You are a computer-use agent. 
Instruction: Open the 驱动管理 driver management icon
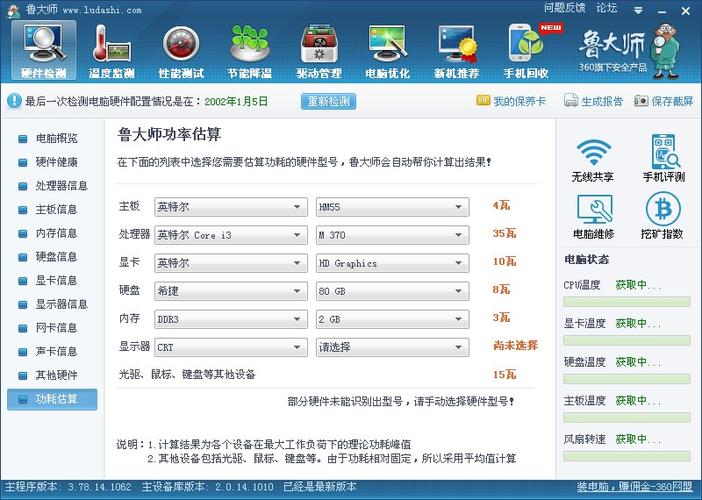pyautogui.click(x=319, y=51)
